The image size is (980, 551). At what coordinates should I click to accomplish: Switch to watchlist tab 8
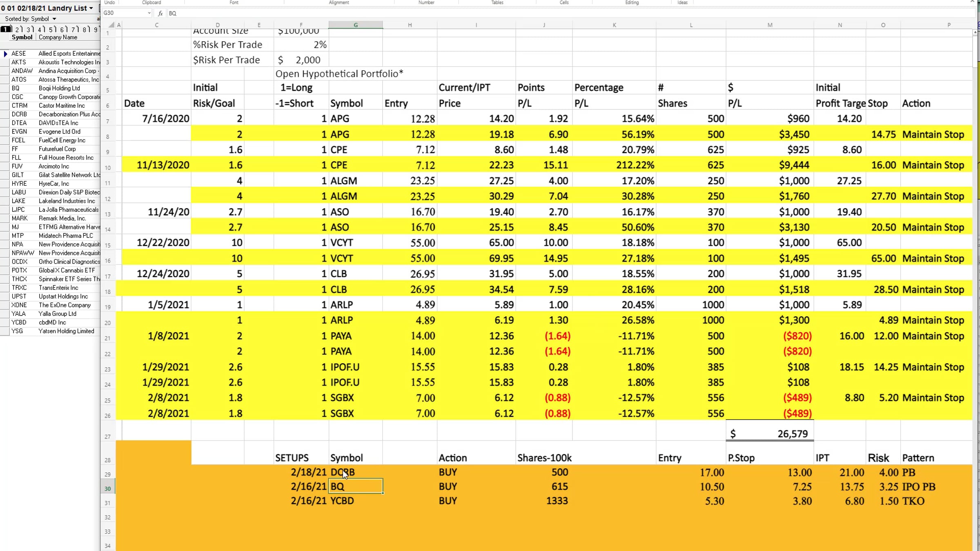tap(85, 29)
